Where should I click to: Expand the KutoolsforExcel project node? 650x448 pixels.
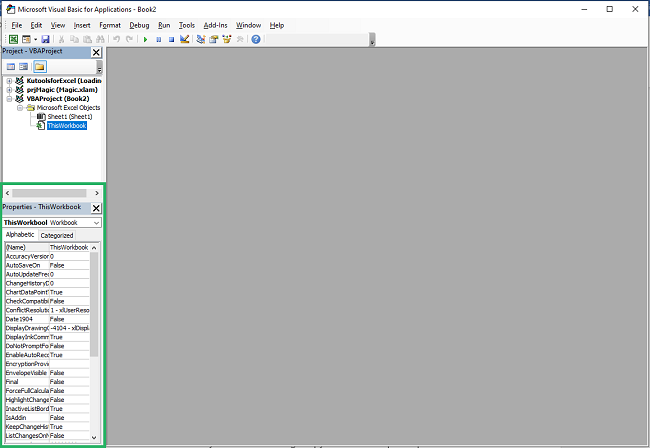point(9,81)
